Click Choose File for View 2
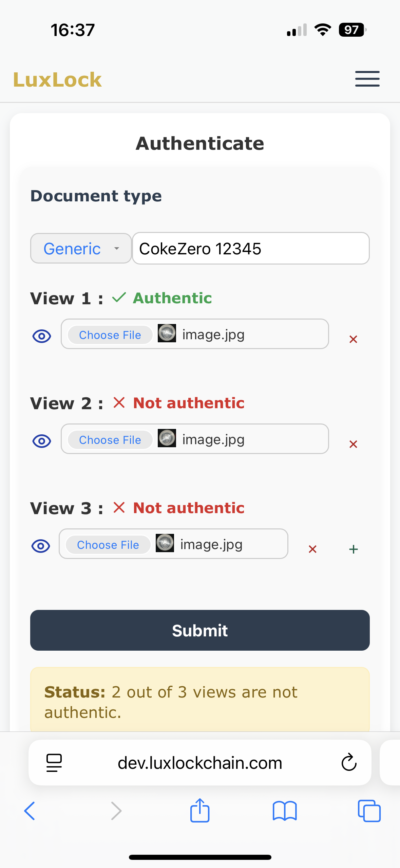This screenshot has width=400, height=868. pyautogui.click(x=110, y=440)
